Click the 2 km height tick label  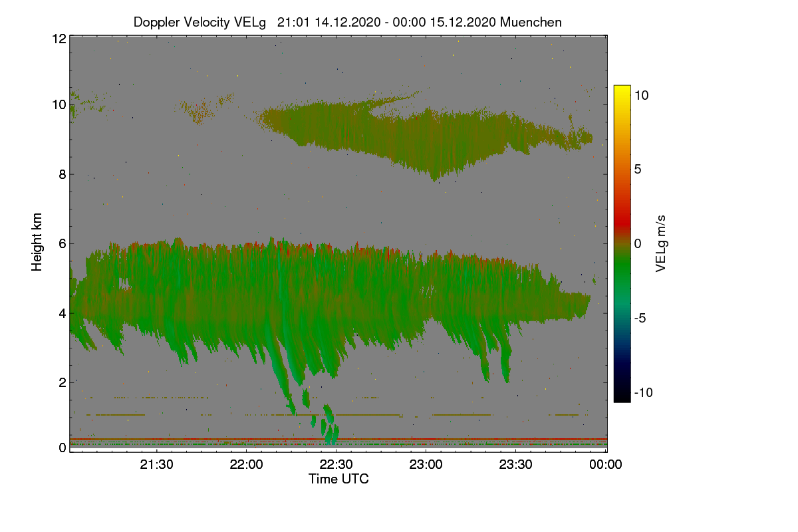coord(62,382)
